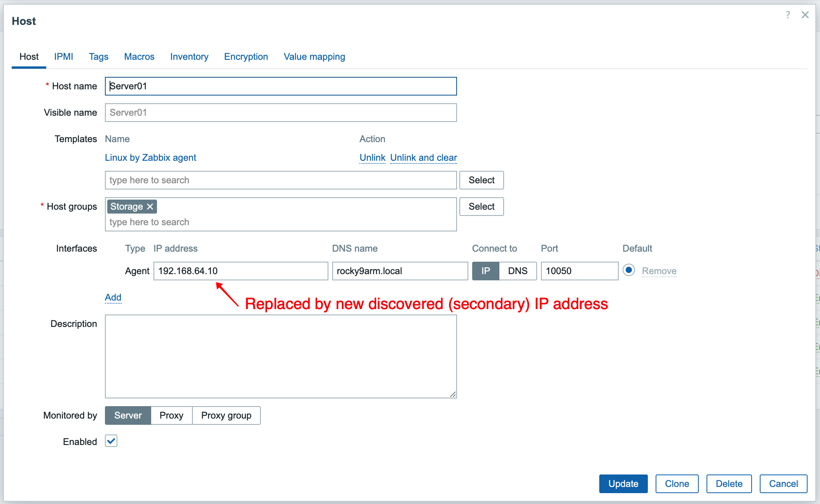Open the Templates Select picker
The height and width of the screenshot is (504, 820).
481,180
